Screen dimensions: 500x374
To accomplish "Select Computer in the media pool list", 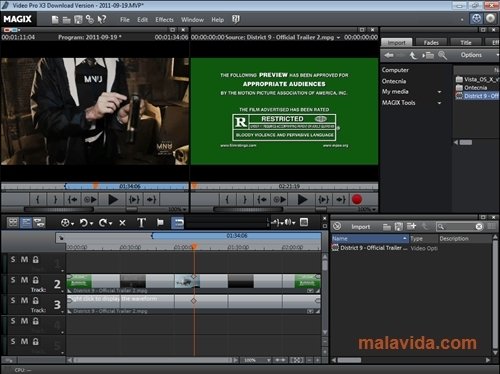I will pyautogui.click(x=395, y=70).
